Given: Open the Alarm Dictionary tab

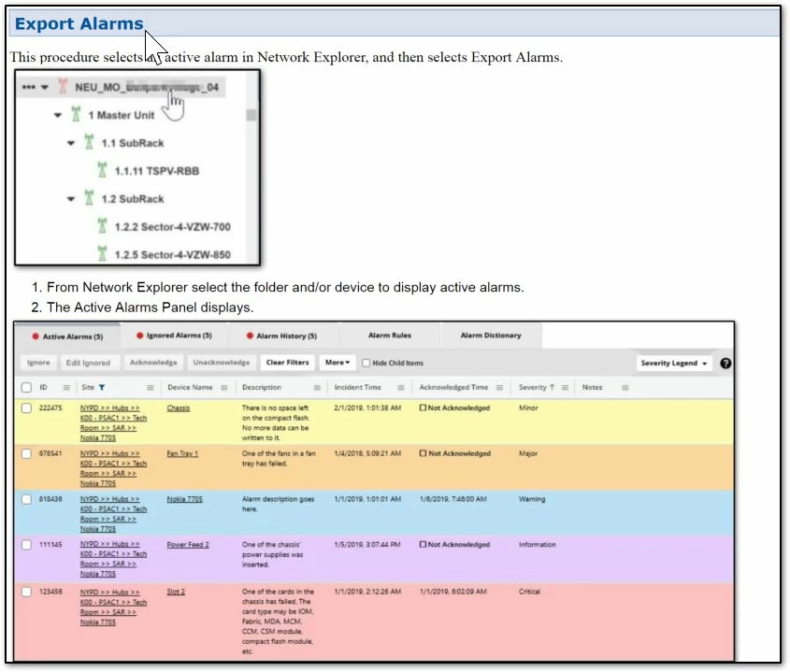Looking at the screenshot, I should coord(491,336).
